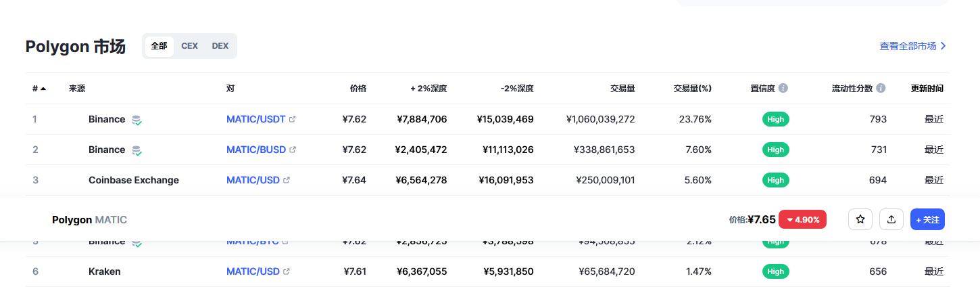Click external link icon beside MATIC/BUSD
This screenshot has height=291, width=980.
(292, 150)
